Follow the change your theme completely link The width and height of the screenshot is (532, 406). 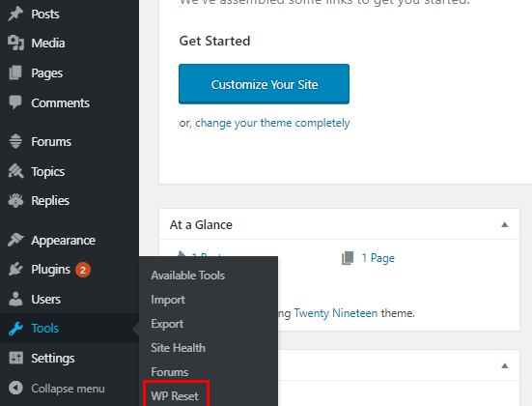(x=272, y=123)
